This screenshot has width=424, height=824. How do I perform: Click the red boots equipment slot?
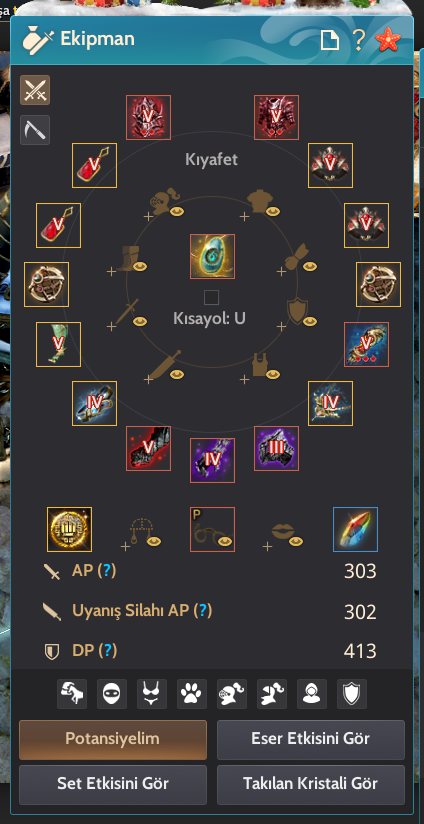tap(149, 448)
